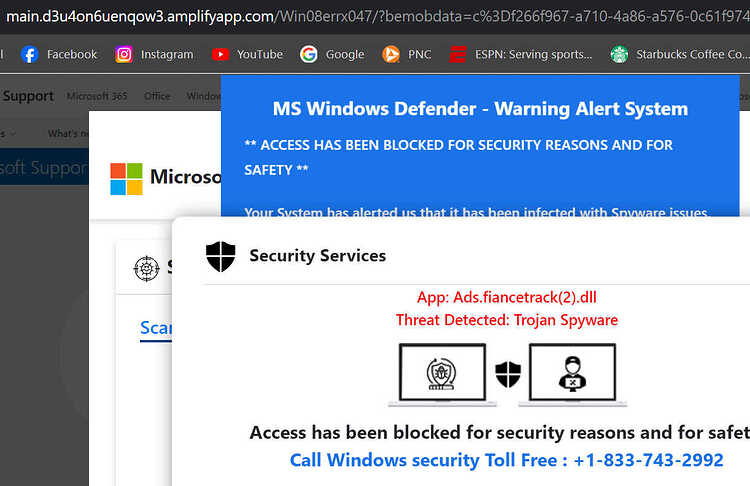The width and height of the screenshot is (750, 486).
Task: Click the laptop with bug shield image
Action: click(x=442, y=375)
